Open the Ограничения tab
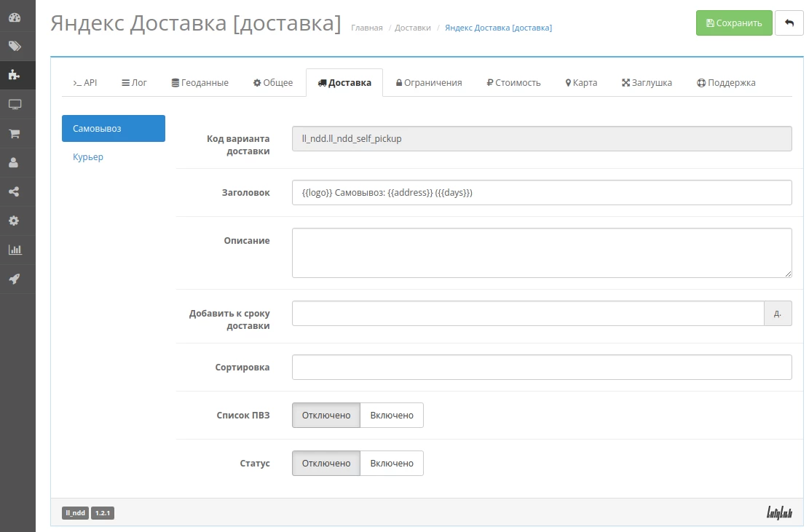 point(429,82)
